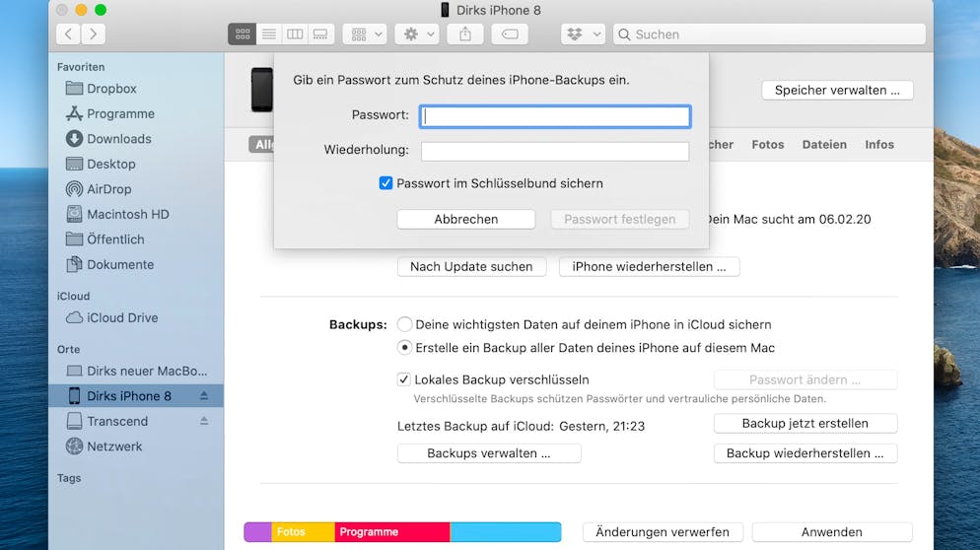Click Abbrechen in the password dialog
Image resolution: width=980 pixels, height=550 pixels.
466,220
